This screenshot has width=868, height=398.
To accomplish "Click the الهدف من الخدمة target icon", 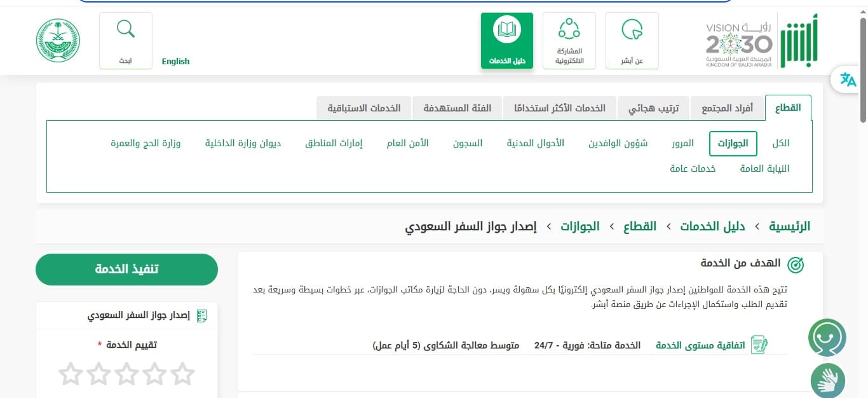I will [x=796, y=264].
